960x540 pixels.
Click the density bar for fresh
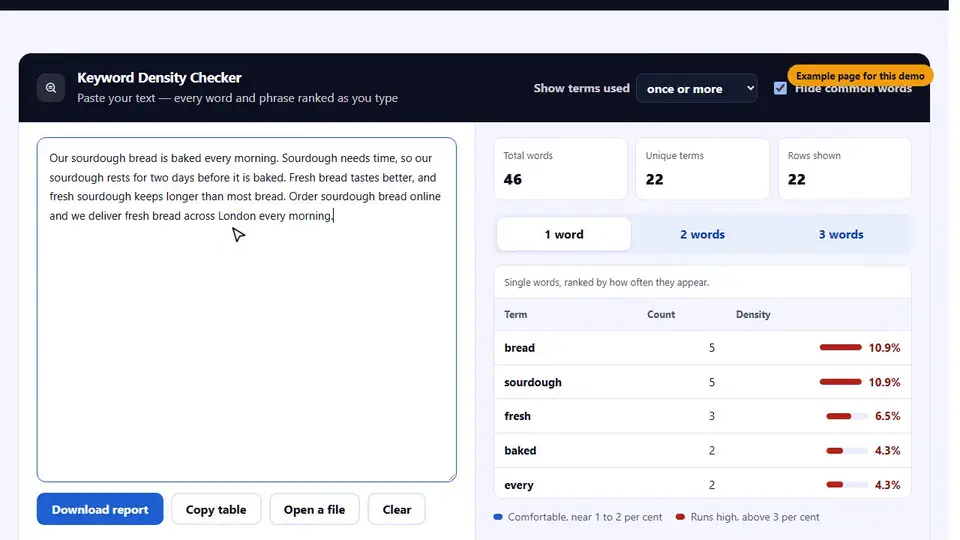847,416
